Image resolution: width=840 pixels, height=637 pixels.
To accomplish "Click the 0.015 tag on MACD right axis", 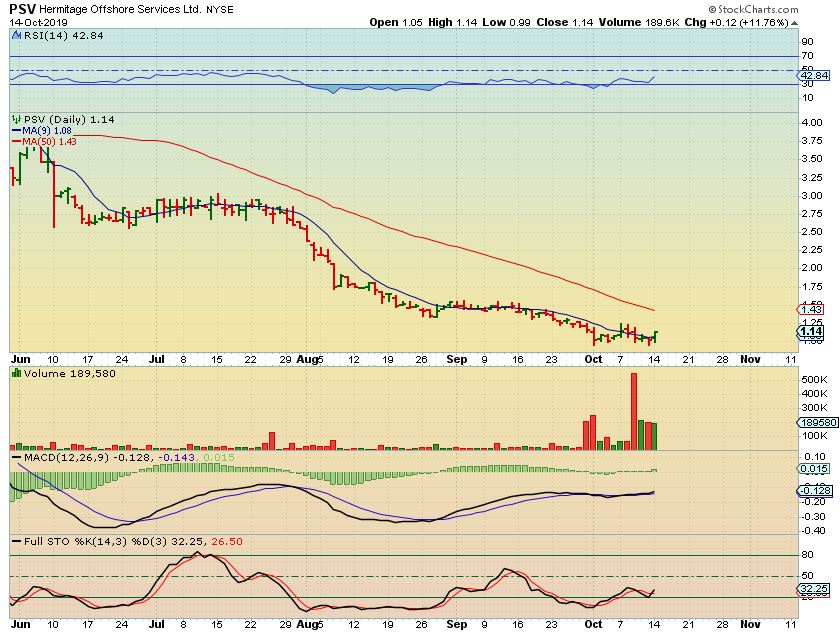I will [x=814, y=469].
